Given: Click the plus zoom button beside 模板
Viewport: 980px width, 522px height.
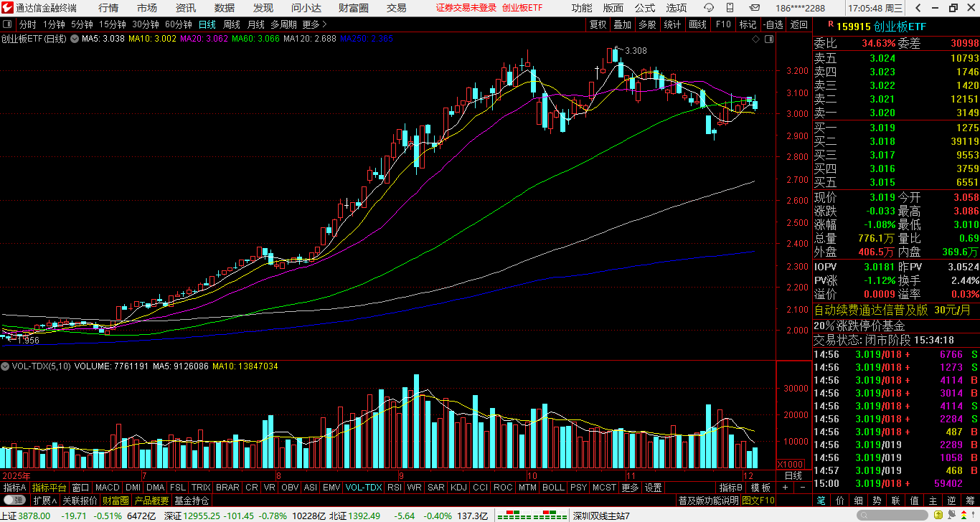Looking at the screenshot, I should 785,488.
